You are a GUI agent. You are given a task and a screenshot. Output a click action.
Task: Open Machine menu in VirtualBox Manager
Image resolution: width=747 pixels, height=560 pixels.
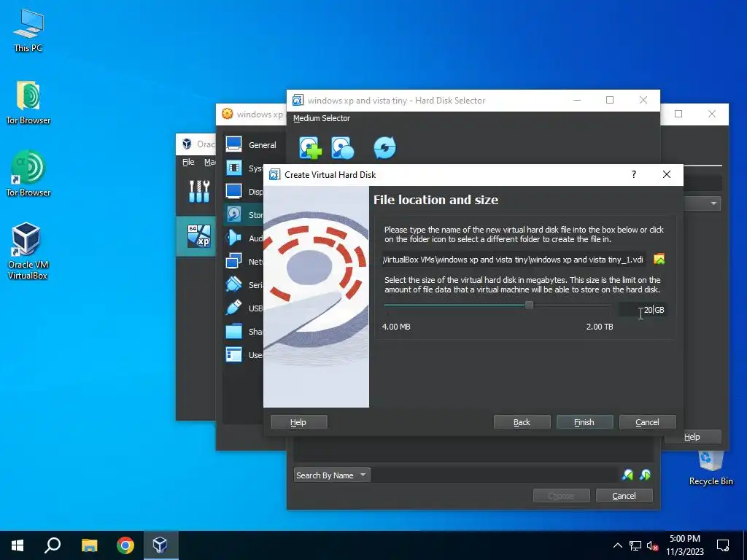(x=209, y=162)
